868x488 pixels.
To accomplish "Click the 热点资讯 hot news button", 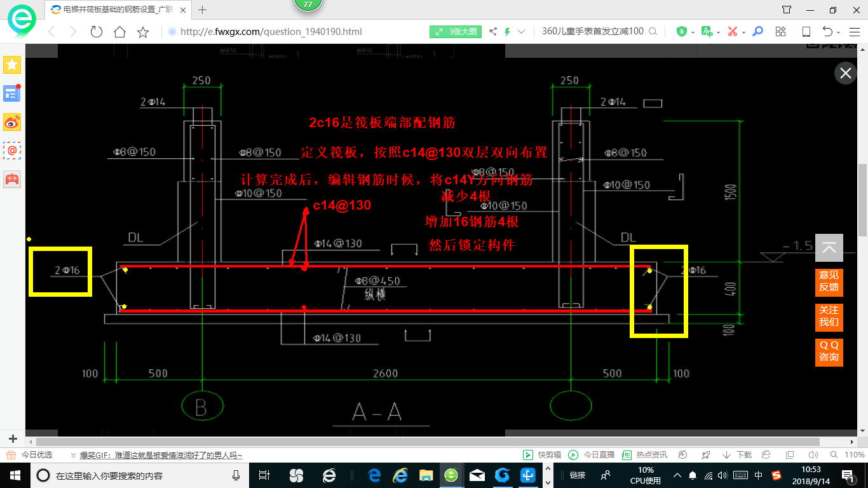I will click(x=644, y=455).
